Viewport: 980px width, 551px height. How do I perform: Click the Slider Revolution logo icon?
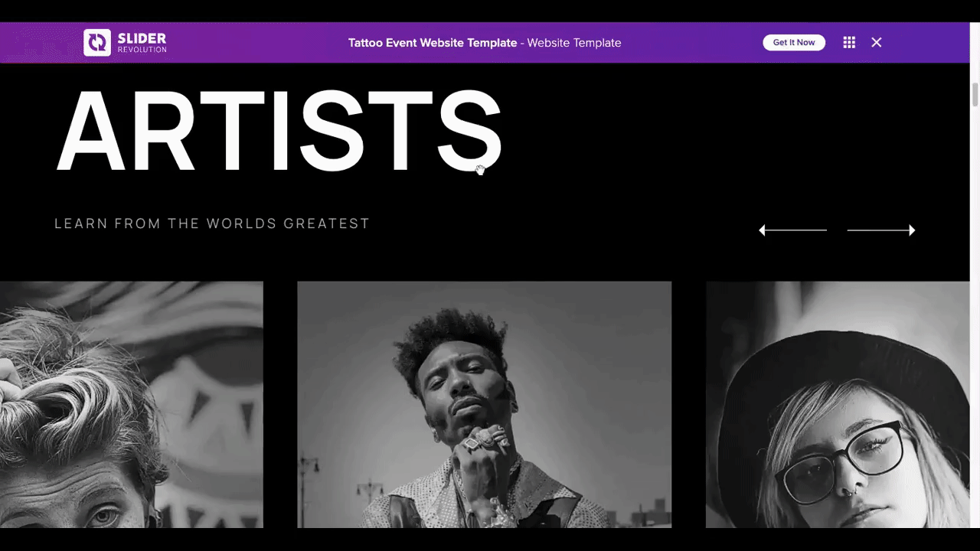(97, 43)
